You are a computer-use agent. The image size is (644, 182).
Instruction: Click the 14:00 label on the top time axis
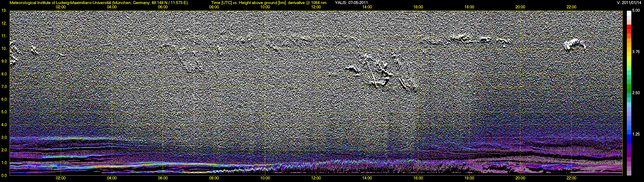point(367,7)
